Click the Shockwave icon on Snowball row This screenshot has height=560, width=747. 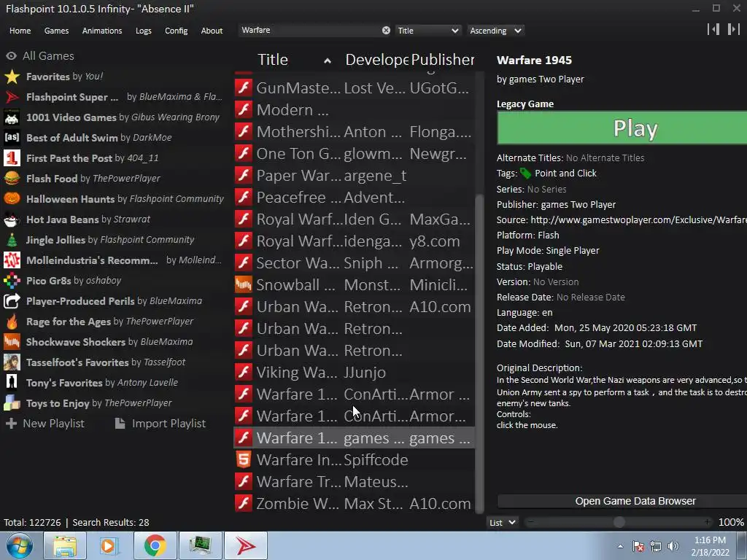[244, 285]
